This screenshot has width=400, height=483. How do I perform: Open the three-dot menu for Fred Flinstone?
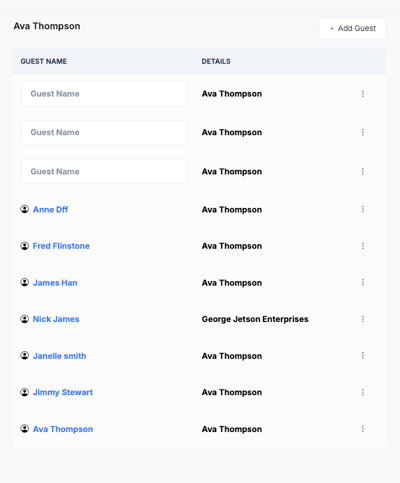[x=363, y=246]
